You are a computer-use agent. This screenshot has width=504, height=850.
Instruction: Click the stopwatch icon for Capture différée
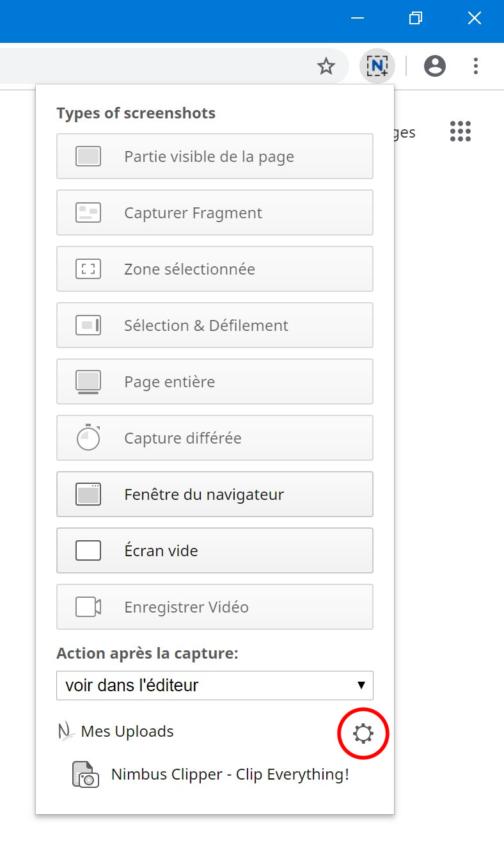coord(89,437)
